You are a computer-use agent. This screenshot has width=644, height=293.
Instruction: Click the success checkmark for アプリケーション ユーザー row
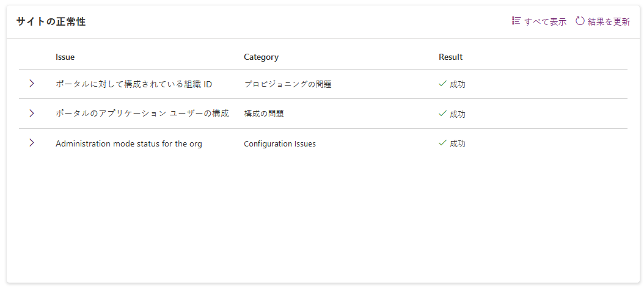443,113
